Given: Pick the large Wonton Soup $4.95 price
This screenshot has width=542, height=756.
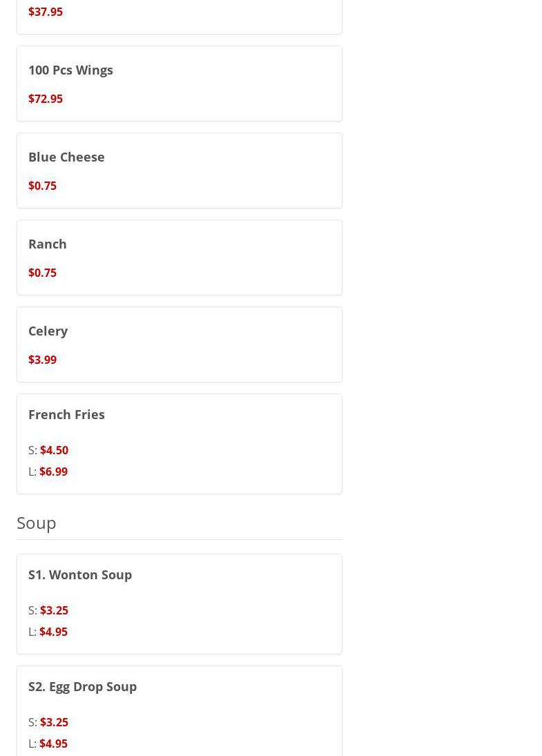Looking at the screenshot, I should 53,632.
